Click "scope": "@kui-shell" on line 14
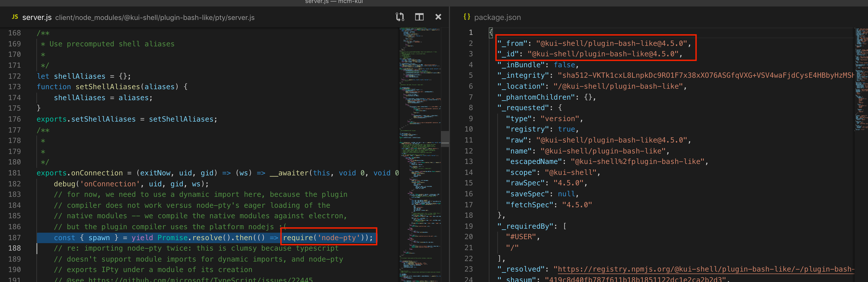Image resolution: width=868 pixels, height=282 pixels. (x=551, y=173)
